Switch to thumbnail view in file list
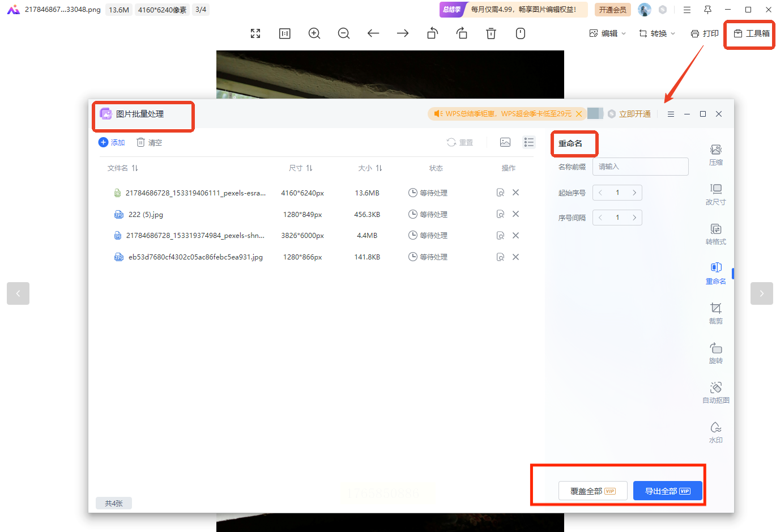 coord(505,142)
